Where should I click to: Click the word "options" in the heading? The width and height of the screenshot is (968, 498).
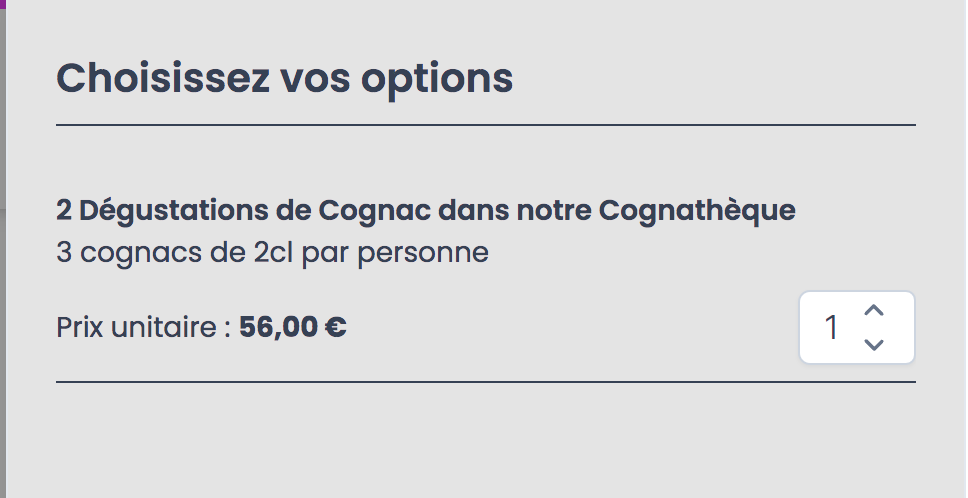[436, 79]
